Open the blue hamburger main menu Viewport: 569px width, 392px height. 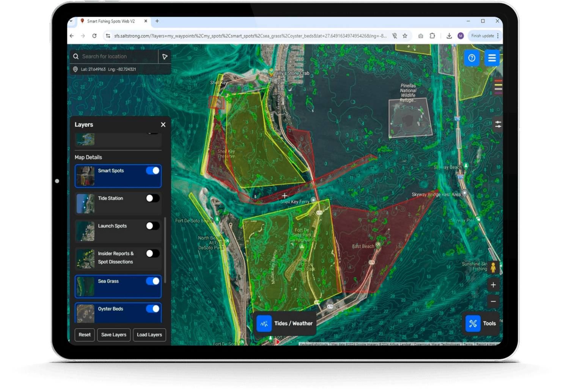click(x=492, y=58)
